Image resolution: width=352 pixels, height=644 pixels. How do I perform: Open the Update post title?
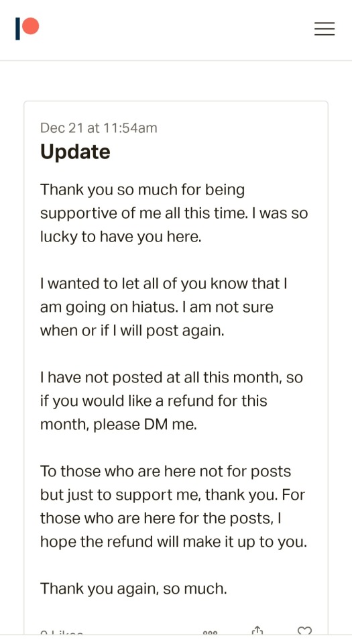[x=75, y=152]
